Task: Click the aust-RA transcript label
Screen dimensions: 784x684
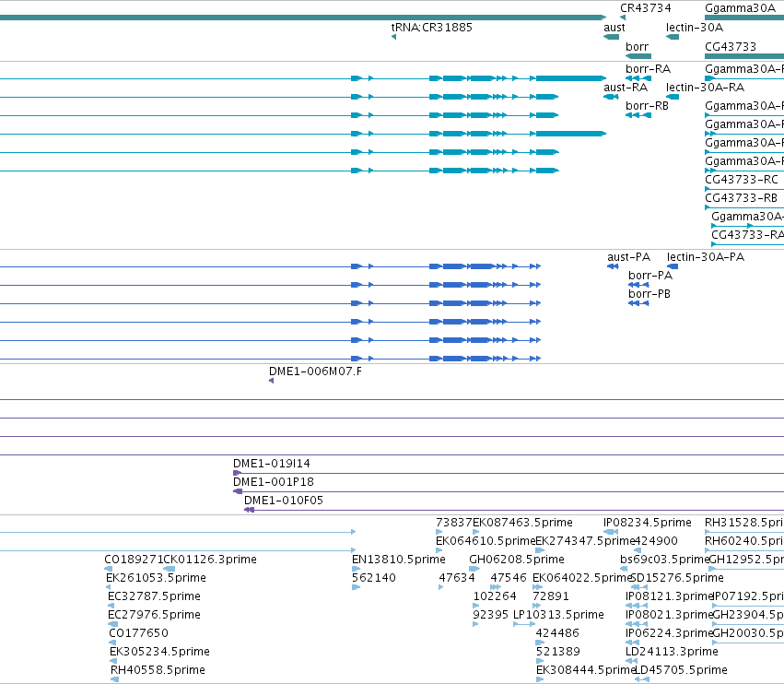Action: 626,88
